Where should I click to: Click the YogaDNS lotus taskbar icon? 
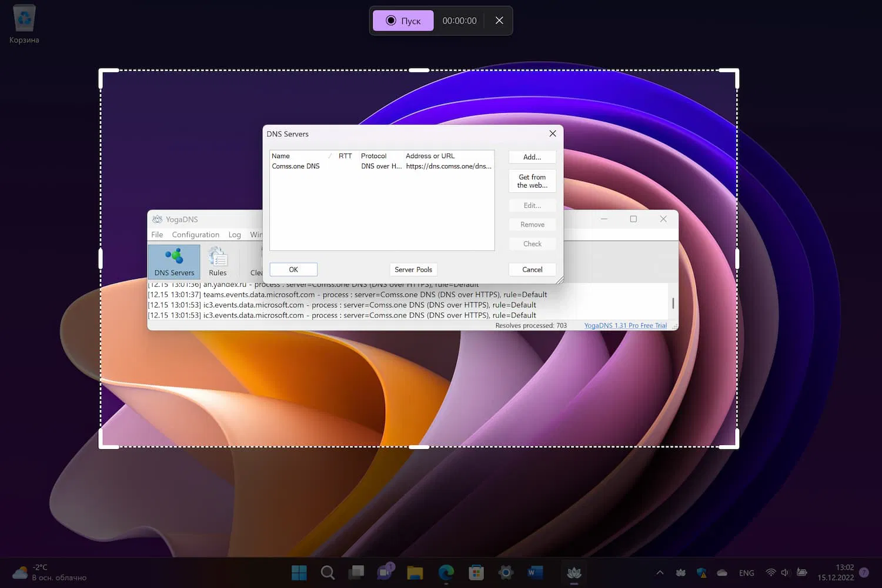[x=574, y=572]
